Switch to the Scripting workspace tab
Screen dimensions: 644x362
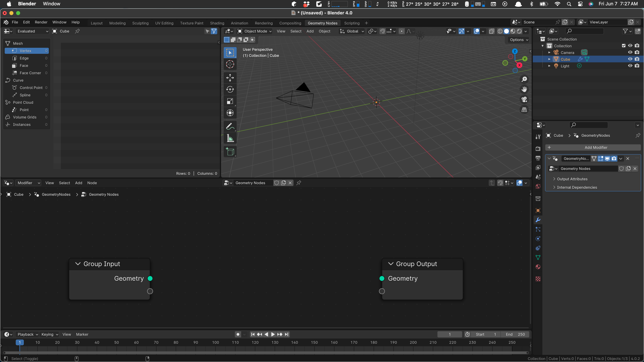pyautogui.click(x=352, y=23)
